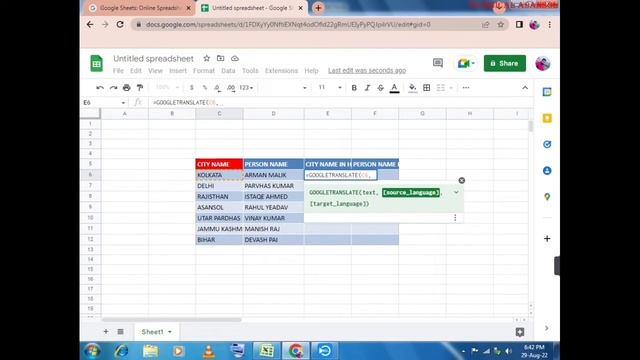Check cloud document status icon
This screenshot has height=360, width=640.
click(235, 58)
